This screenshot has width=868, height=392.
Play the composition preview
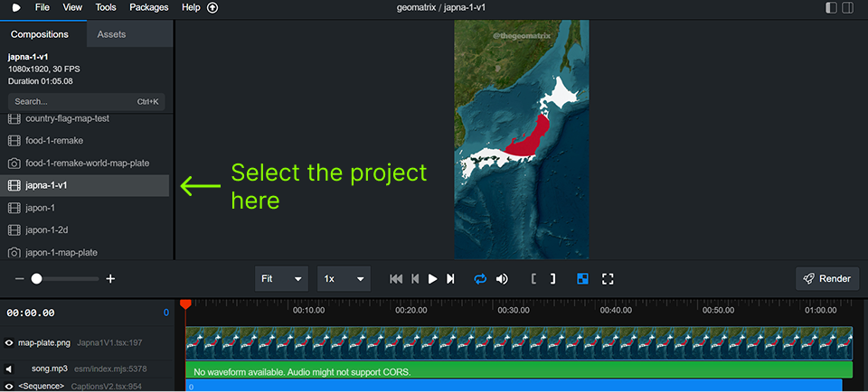click(x=433, y=279)
